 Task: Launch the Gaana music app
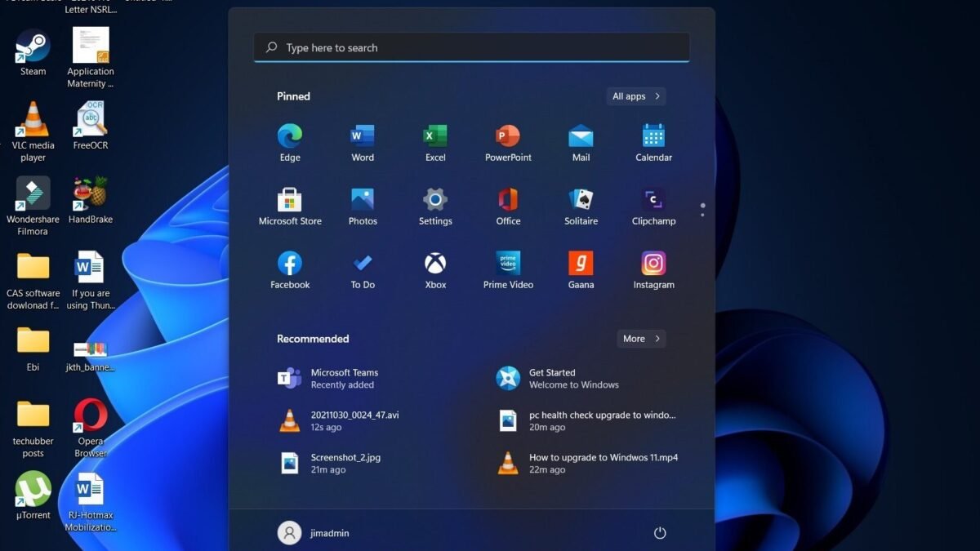pyautogui.click(x=581, y=270)
